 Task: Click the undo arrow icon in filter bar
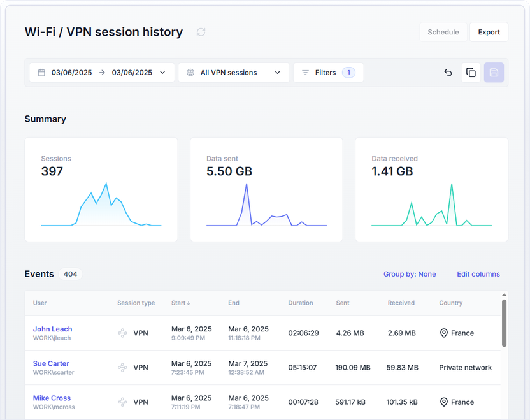(448, 73)
